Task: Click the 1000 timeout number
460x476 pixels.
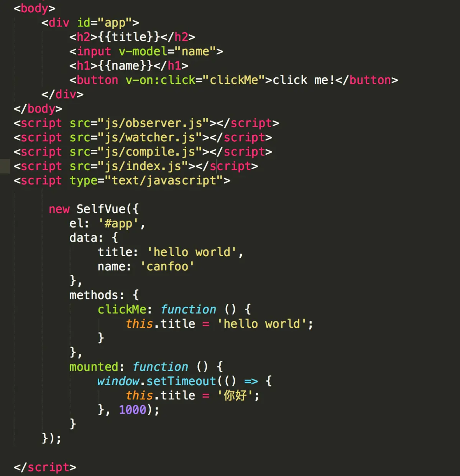Action: 133,410
